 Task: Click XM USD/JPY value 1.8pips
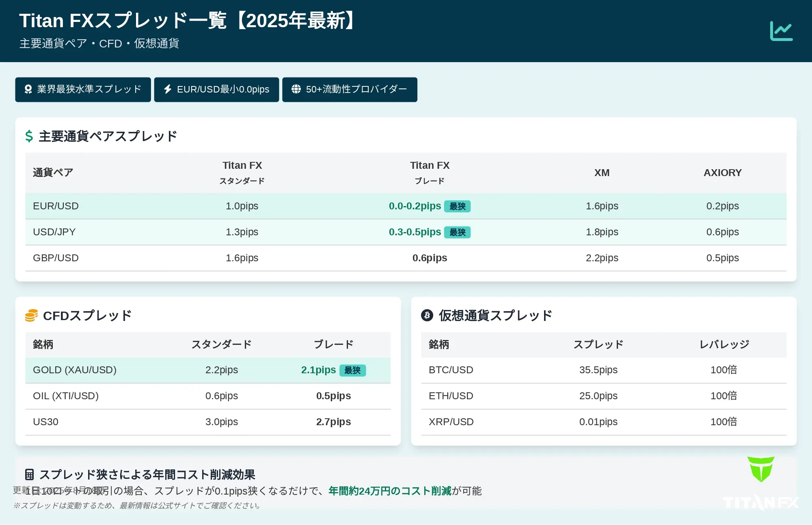(x=602, y=232)
